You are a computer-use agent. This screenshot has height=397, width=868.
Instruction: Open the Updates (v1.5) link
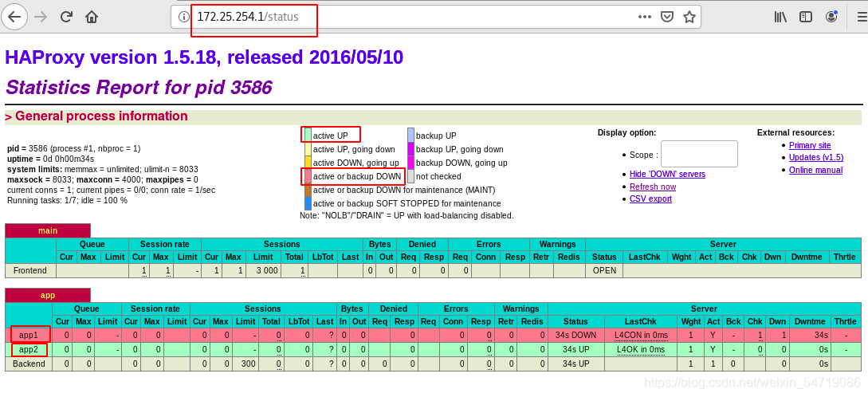click(x=816, y=157)
